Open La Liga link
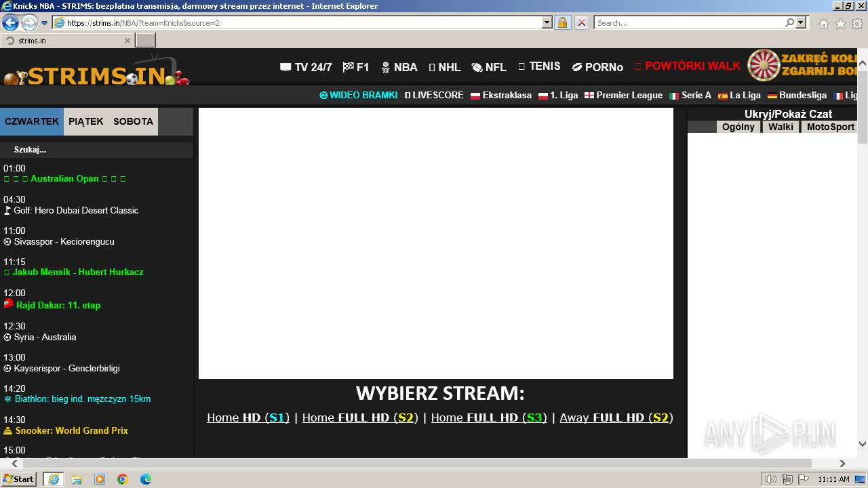The width and height of the screenshot is (868, 488). (x=739, y=96)
